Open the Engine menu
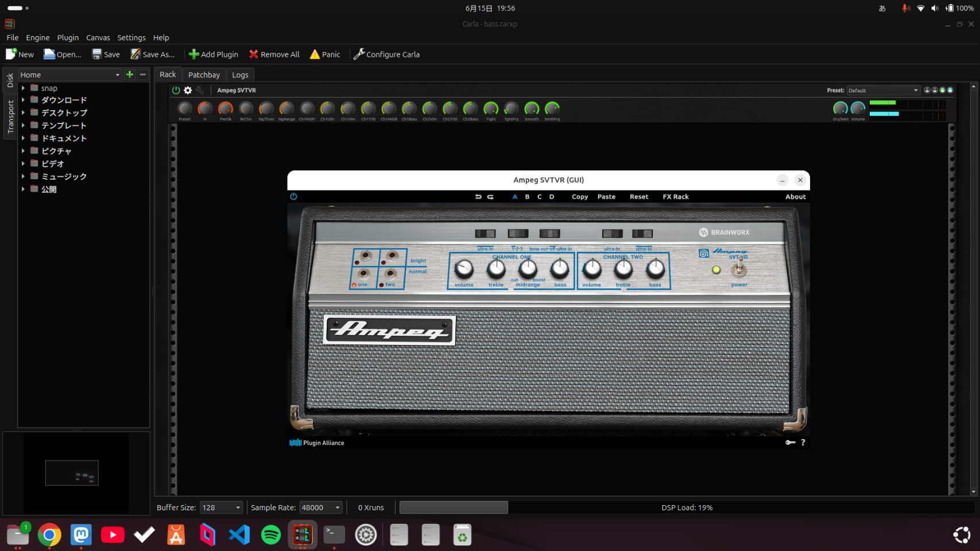Screen dimensions: 980x551 (38, 38)
